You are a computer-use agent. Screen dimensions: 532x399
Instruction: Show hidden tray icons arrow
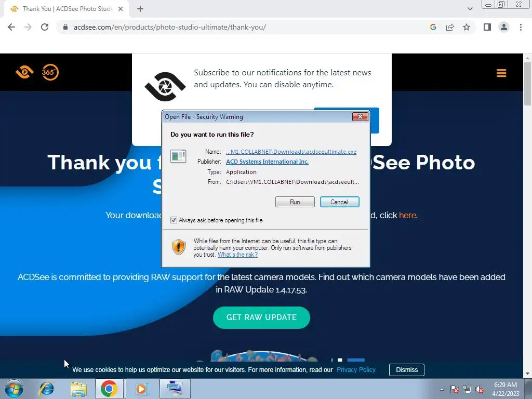click(x=442, y=389)
